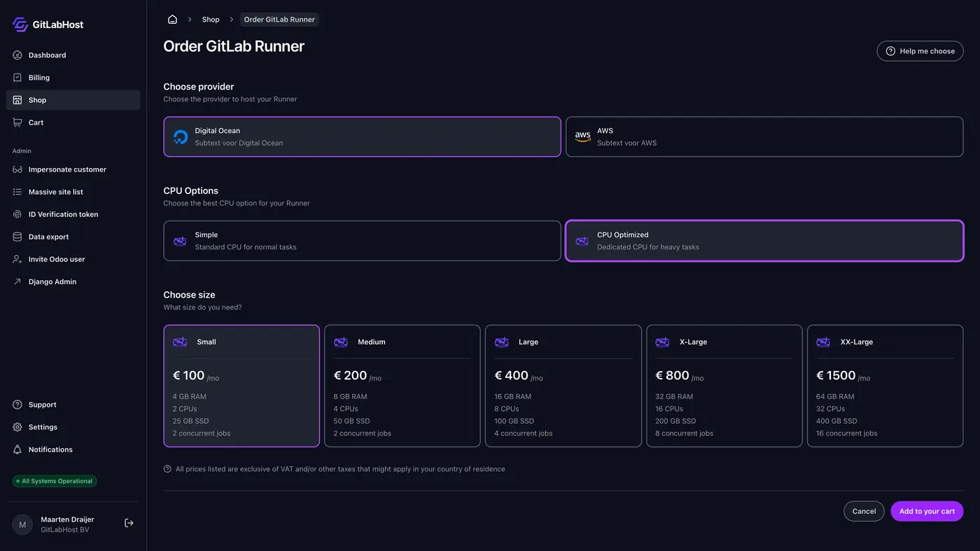Image resolution: width=980 pixels, height=551 pixels.
Task: Click the runner icon on Medium card
Action: point(341,342)
